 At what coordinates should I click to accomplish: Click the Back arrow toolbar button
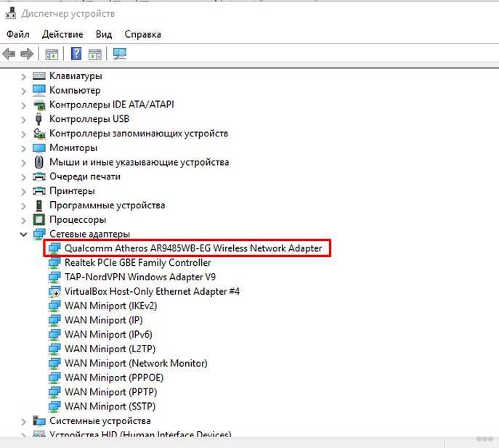(9, 54)
